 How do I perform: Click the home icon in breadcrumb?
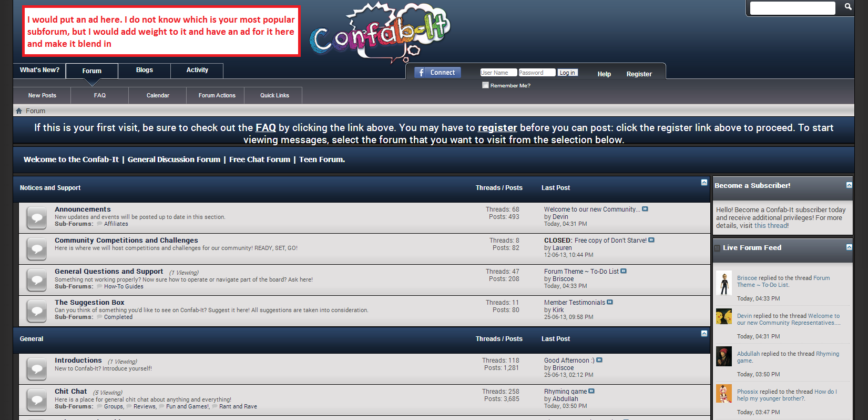point(19,111)
